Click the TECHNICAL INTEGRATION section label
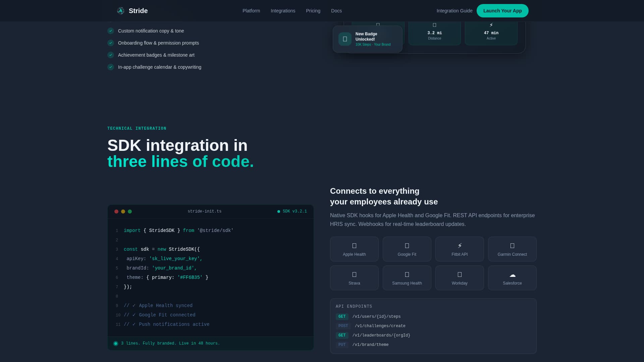The height and width of the screenshot is (362, 644). click(137, 129)
